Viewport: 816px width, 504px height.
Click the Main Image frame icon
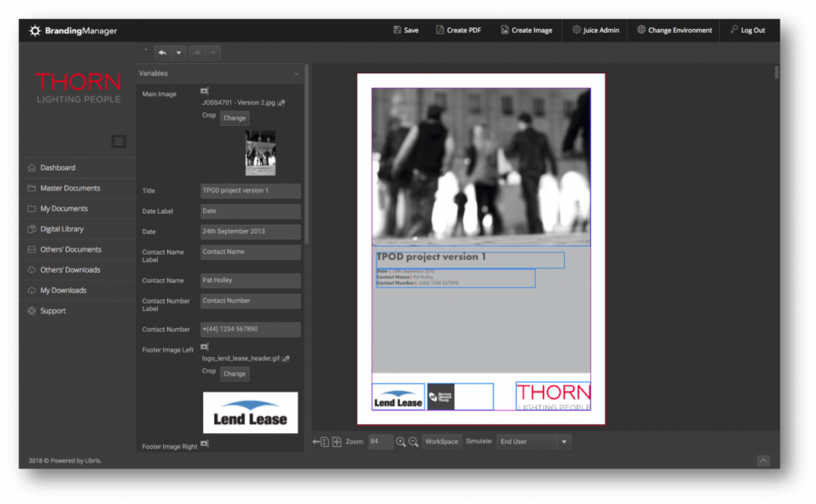[204, 92]
